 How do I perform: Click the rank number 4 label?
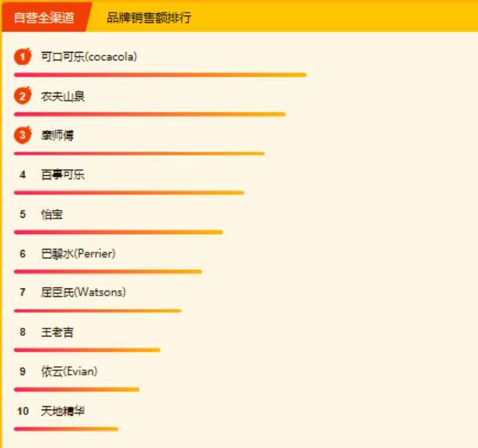23,174
